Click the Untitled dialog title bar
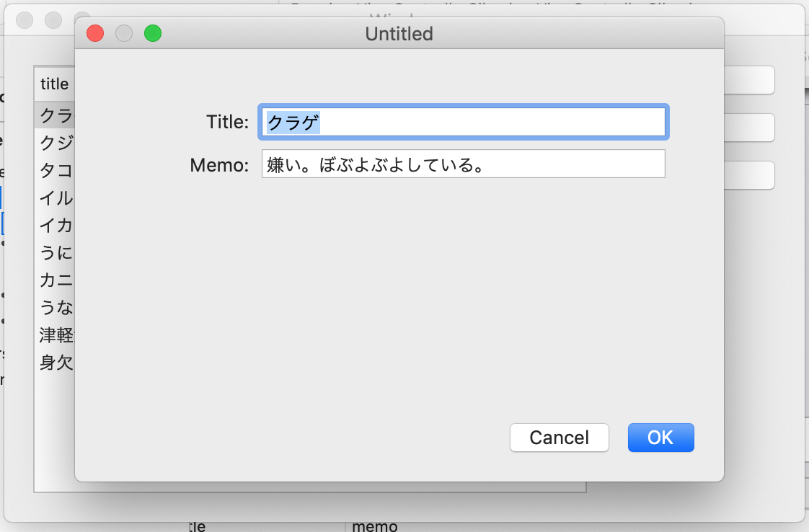The image size is (809, 532). point(399,33)
